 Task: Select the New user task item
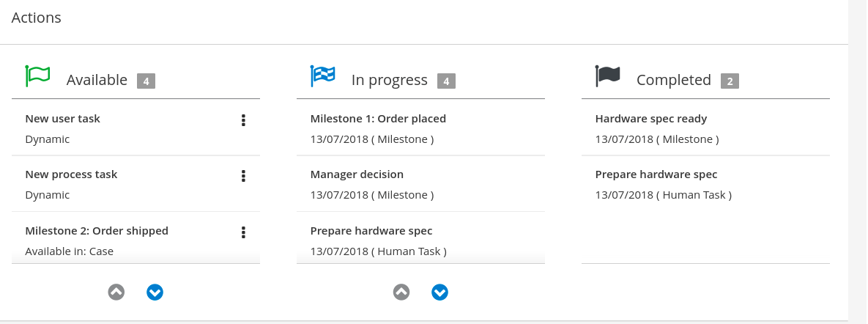click(x=63, y=119)
